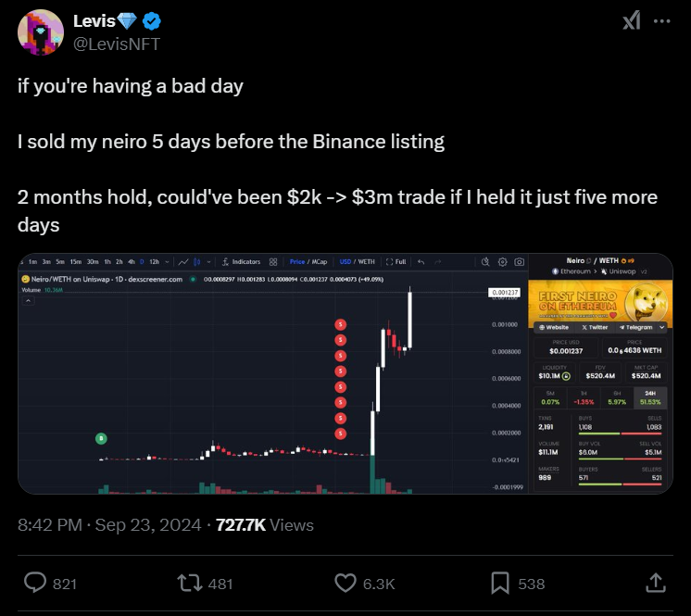This screenshot has height=616, width=691.
Task: Click the Grok icon on the post
Action: pyautogui.click(x=631, y=20)
